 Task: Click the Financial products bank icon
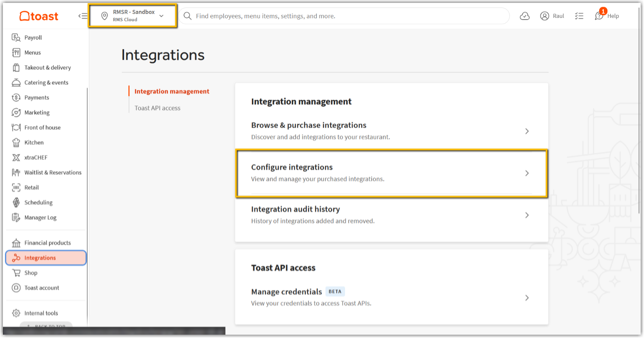(x=16, y=242)
